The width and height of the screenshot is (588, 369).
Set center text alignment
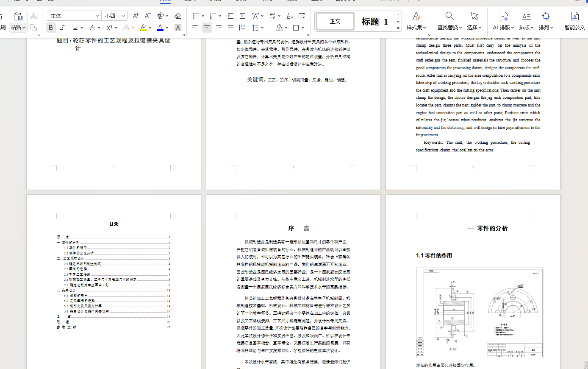[x=207, y=28]
